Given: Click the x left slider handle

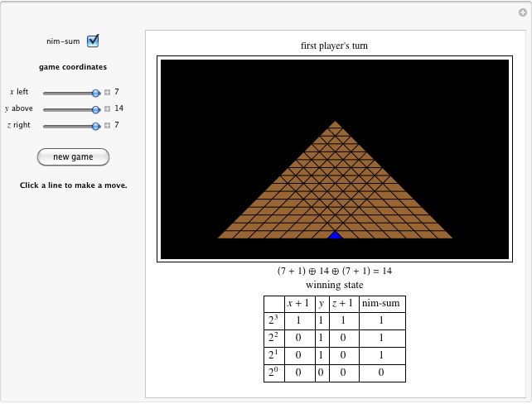Looking at the screenshot, I should (96, 93).
